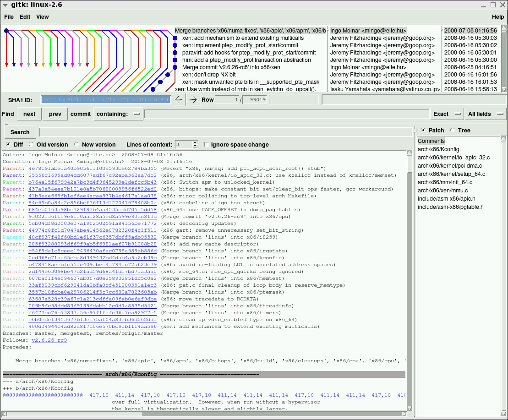Minimize the gitk window
508x420 pixels.
[x=483, y=5]
